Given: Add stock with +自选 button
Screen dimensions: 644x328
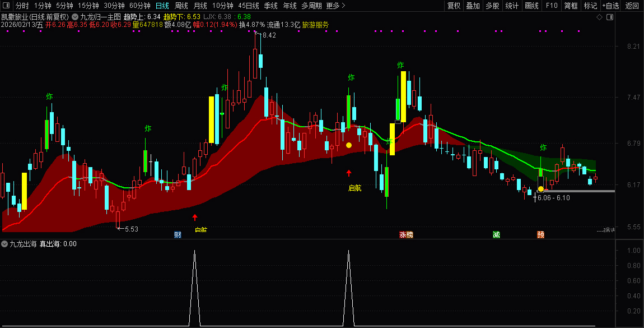Looking at the screenshot, I should coord(611,6).
